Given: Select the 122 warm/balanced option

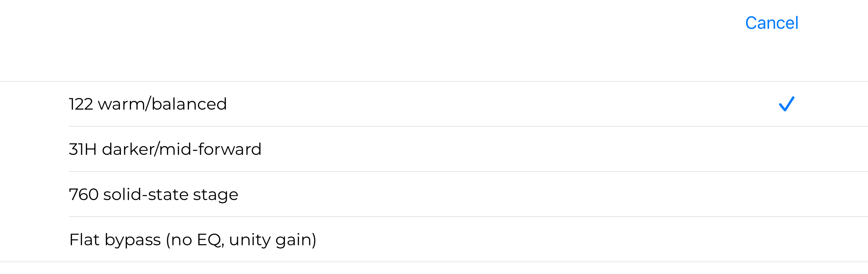Looking at the screenshot, I should 434,104.
